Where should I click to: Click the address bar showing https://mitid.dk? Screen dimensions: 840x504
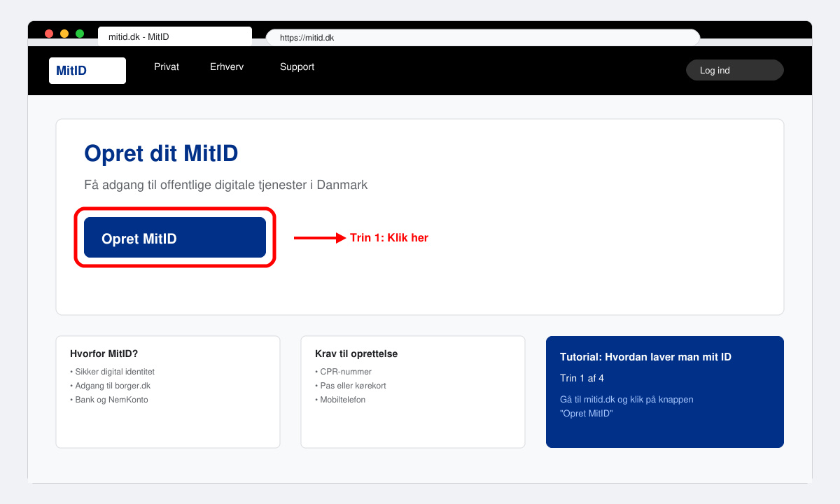point(483,38)
